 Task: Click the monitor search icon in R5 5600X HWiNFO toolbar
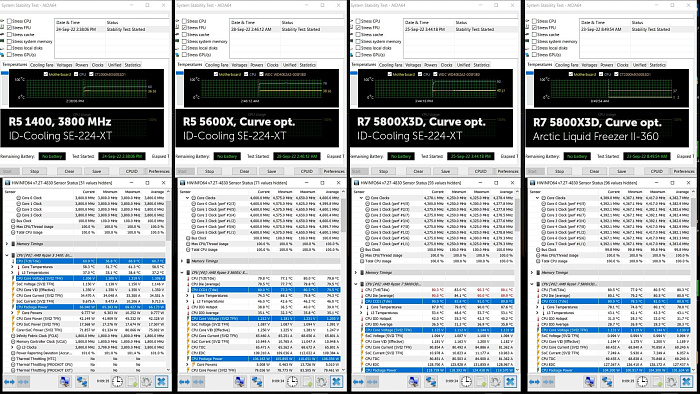point(240,381)
